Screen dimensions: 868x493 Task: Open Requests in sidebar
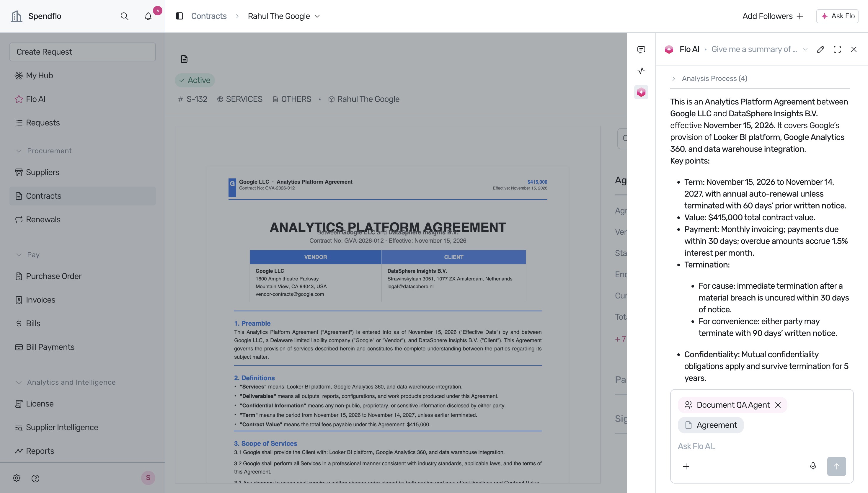[x=83, y=123]
